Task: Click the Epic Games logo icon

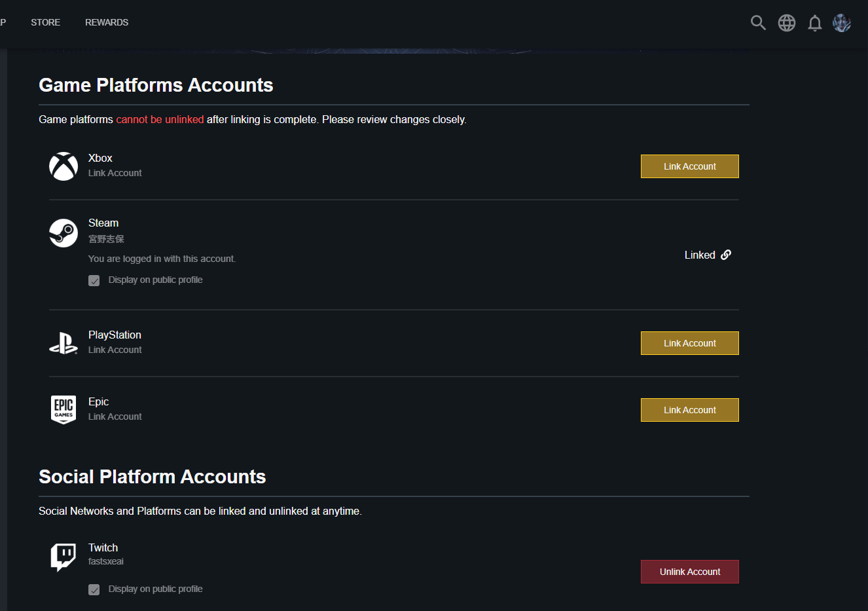Action: tap(63, 410)
